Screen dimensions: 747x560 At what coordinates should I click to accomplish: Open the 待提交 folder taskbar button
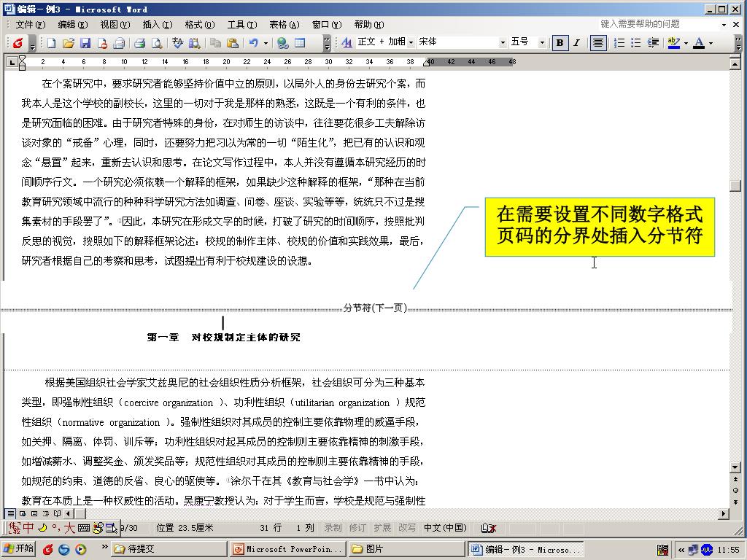coord(169,549)
